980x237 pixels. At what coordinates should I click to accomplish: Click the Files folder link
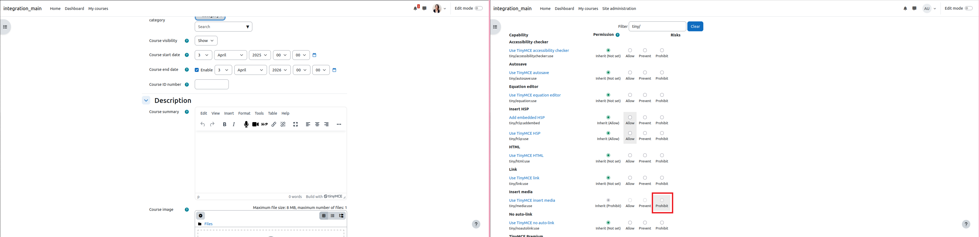pos(208,224)
